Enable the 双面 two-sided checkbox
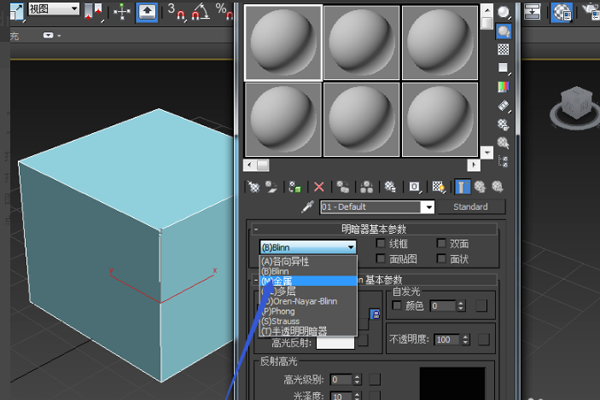 [441, 243]
